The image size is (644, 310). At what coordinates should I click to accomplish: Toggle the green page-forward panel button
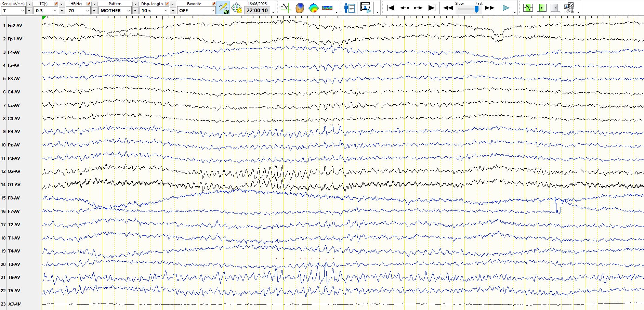(x=541, y=8)
